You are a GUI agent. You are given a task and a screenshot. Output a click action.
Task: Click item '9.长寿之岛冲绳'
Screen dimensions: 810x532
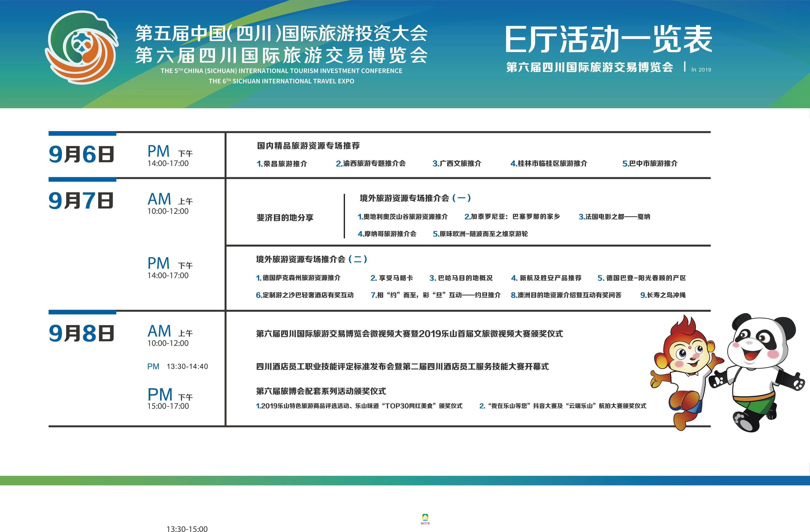point(663,295)
